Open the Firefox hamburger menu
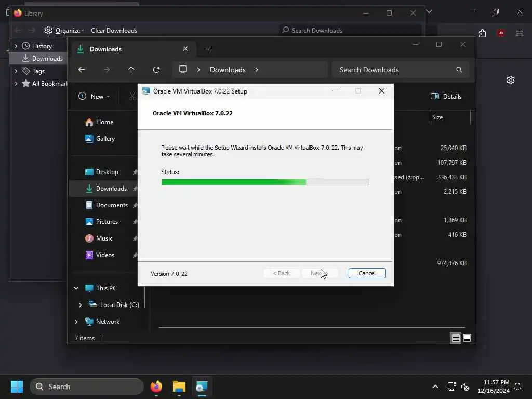Image resolution: width=532 pixels, height=399 pixels. pyautogui.click(x=520, y=33)
